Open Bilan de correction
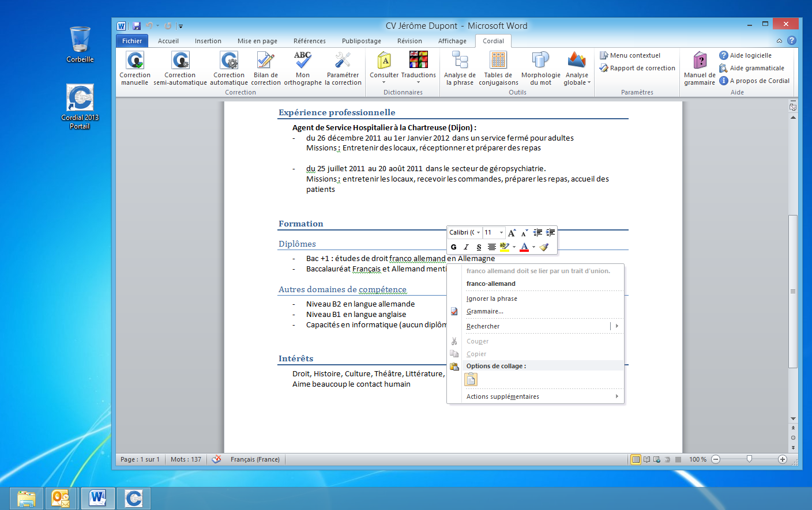 click(x=266, y=69)
